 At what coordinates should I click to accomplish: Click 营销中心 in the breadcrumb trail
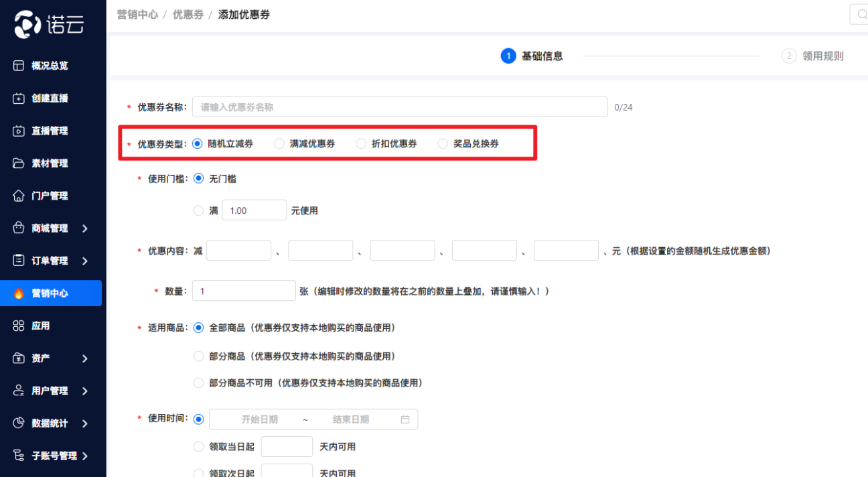[137, 13]
